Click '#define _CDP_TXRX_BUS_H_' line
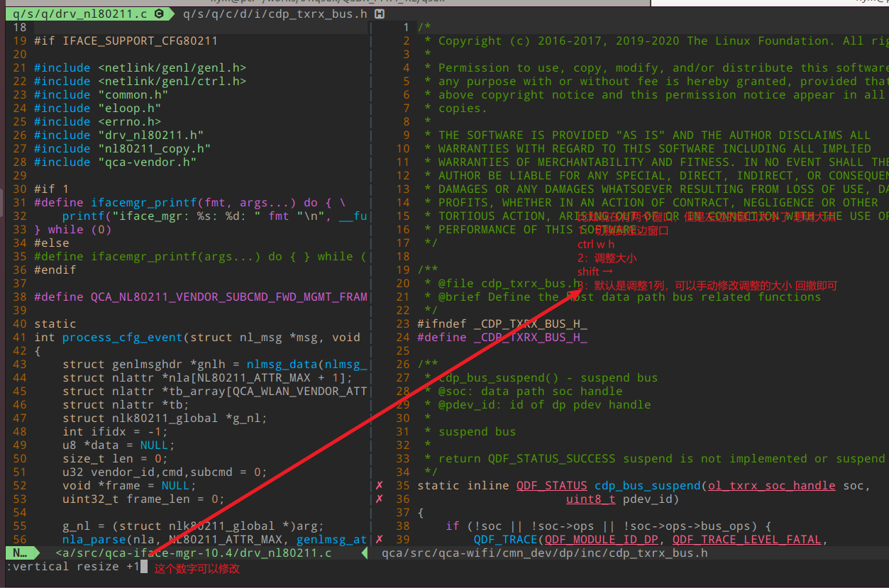The image size is (889, 588). click(502, 338)
